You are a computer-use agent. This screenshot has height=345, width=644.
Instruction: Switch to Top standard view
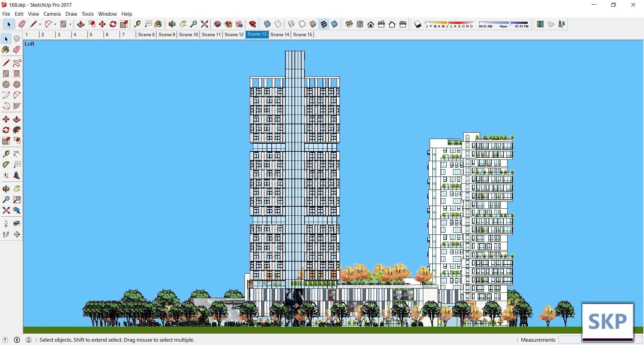click(x=360, y=24)
